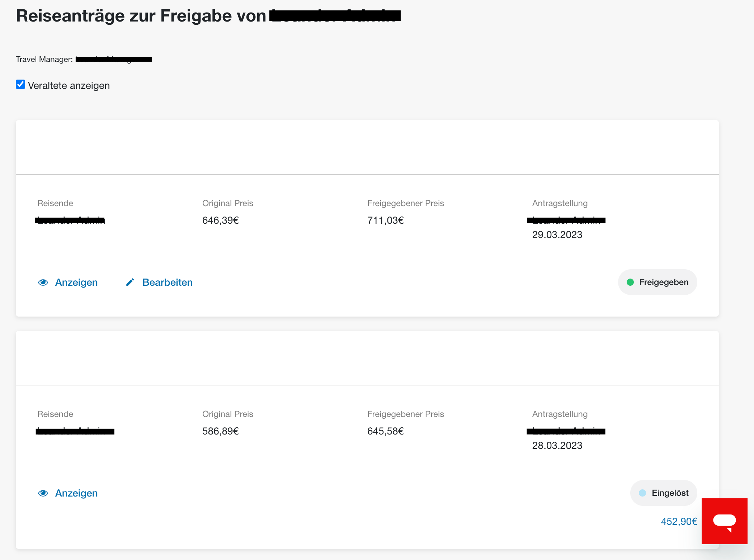This screenshot has width=754, height=560.
Task: Open the 452,90€ redeemed price link
Action: [x=679, y=521]
